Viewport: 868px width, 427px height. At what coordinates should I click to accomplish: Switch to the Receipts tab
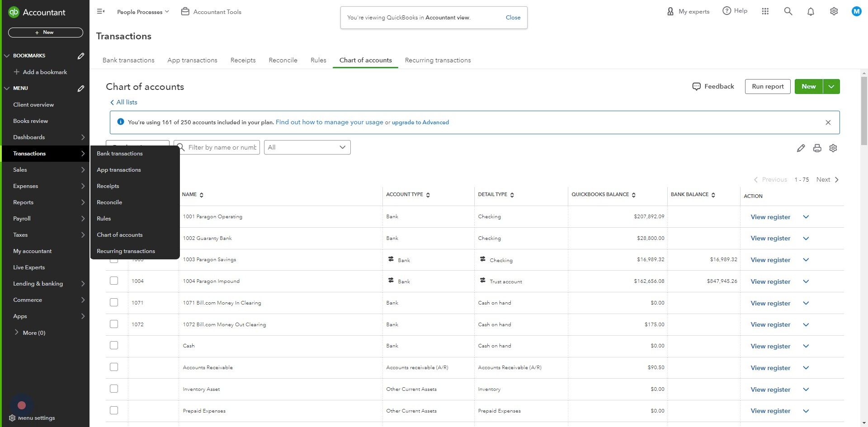pos(243,60)
